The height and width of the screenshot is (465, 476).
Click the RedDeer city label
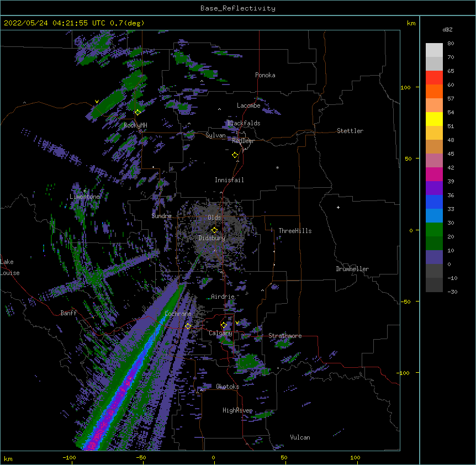(243, 141)
